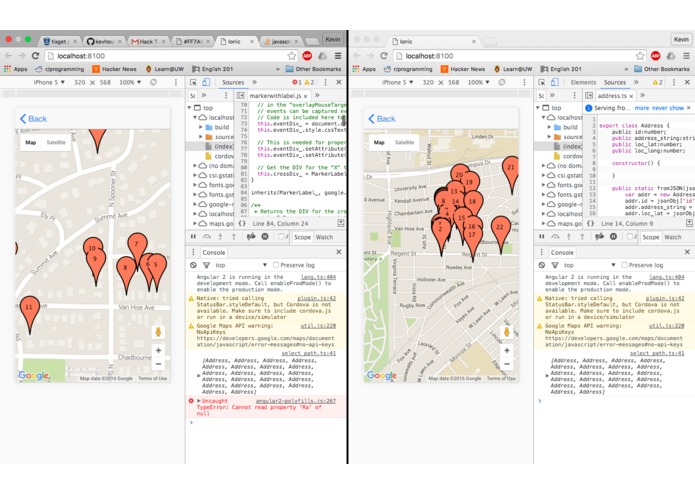The image size is (695, 494).
Task: Open Apps bookmark in left window
Action: coord(16,69)
